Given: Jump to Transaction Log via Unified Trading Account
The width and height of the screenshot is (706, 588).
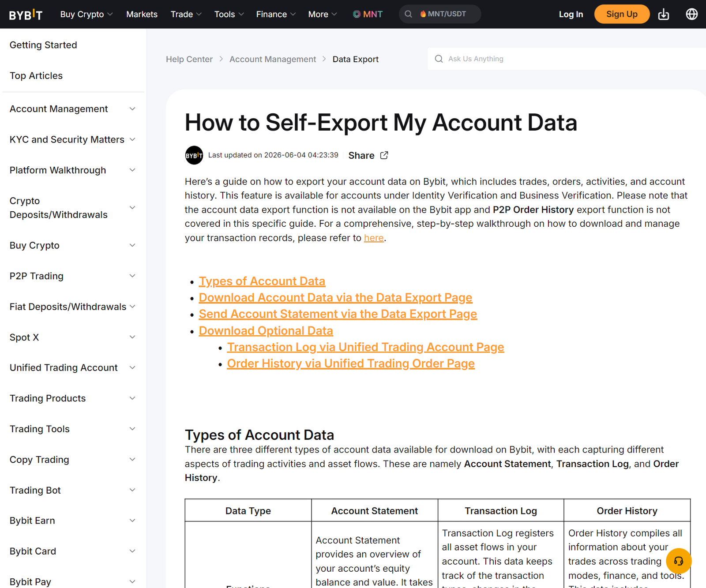Looking at the screenshot, I should (365, 347).
